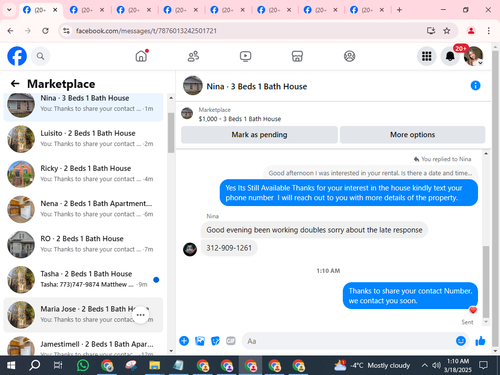Open Nena - 2 Beds 1 Bath Apartment conversation
Screen dimensions: 500x375
pos(83,209)
